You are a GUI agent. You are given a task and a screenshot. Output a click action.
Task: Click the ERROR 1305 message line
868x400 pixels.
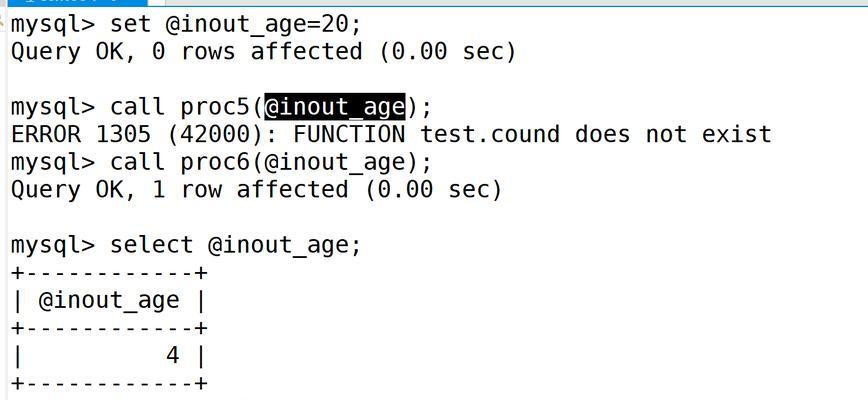391,134
